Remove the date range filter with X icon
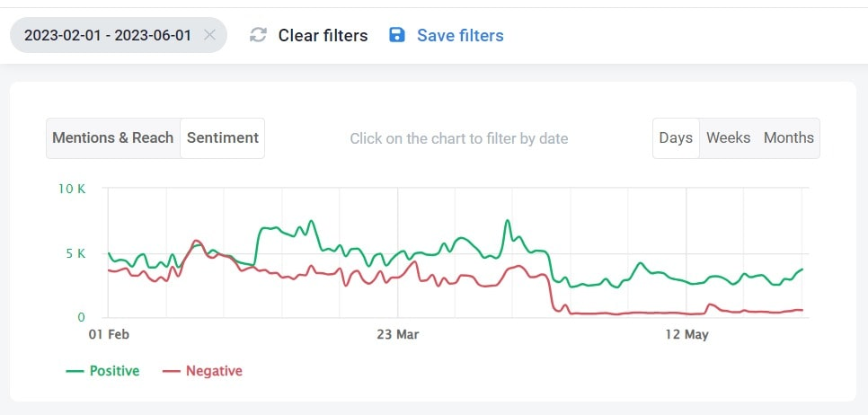This screenshot has height=415, width=868. click(209, 35)
